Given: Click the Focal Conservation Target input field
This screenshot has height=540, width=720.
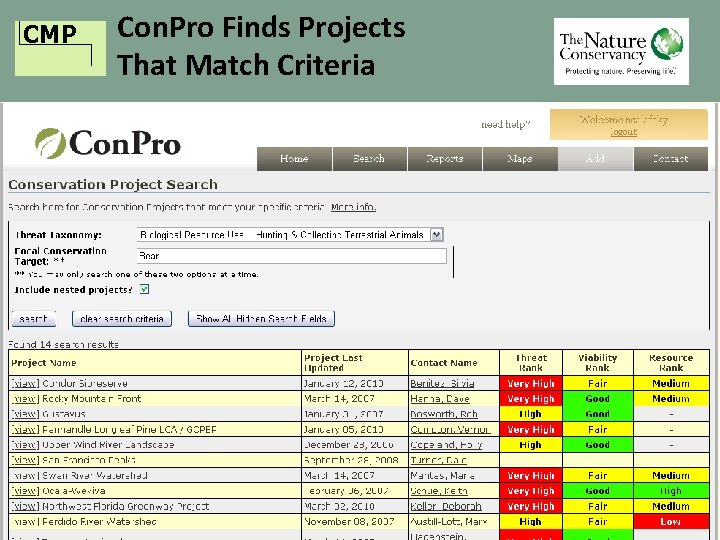Looking at the screenshot, I should [292, 256].
